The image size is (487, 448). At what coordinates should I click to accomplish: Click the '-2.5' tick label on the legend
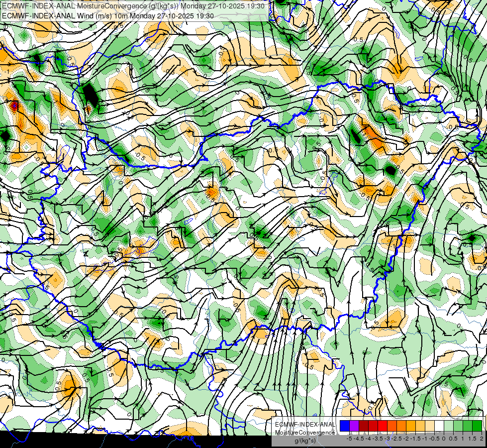pyautogui.click(x=396, y=439)
